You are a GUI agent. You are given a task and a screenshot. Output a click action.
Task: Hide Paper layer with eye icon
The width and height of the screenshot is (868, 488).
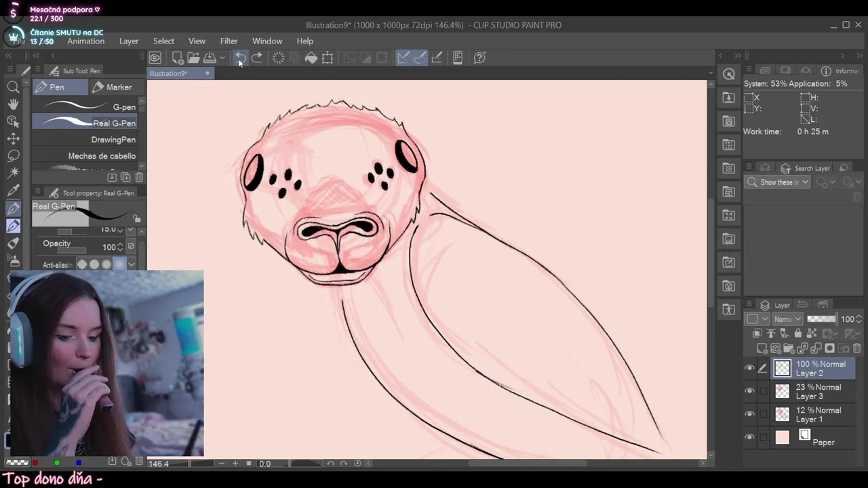coord(749,437)
